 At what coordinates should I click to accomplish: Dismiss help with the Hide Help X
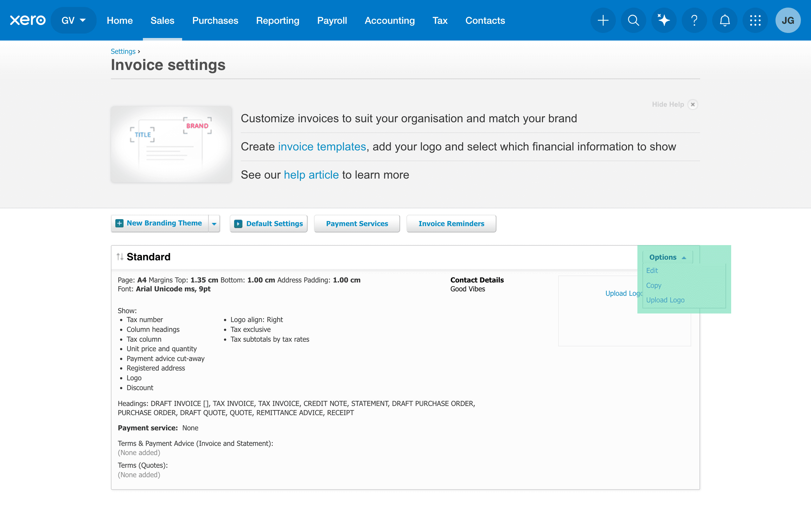pos(693,104)
